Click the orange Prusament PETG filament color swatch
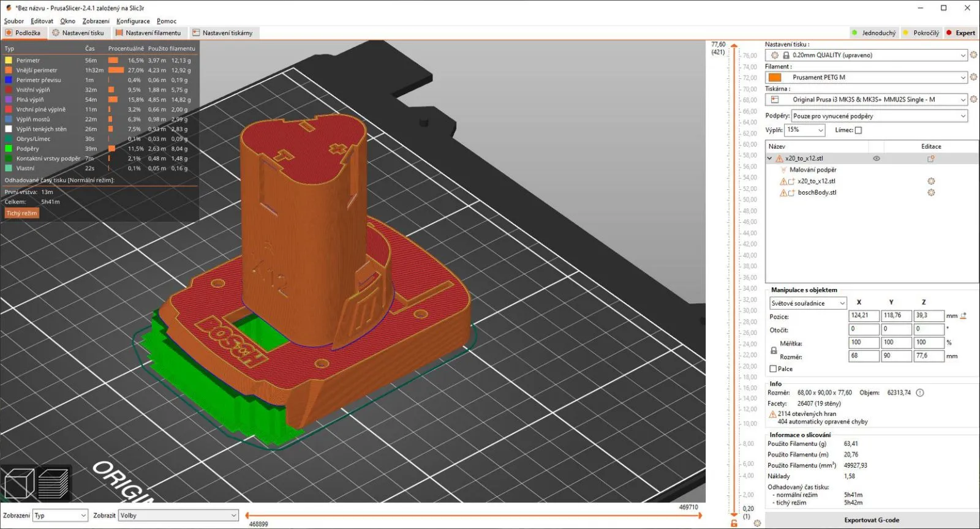Image resolution: width=980 pixels, height=529 pixels. tap(775, 77)
